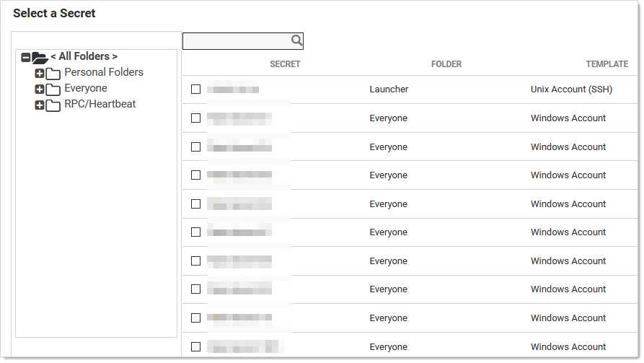
Task: Expand the RPC/Heartbeat folder node
Action: pos(40,105)
